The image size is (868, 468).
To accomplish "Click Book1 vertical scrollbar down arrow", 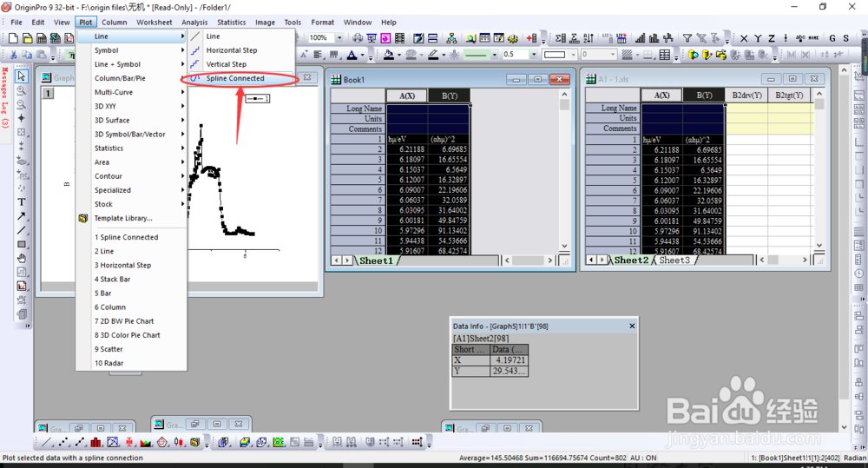I will (564, 246).
